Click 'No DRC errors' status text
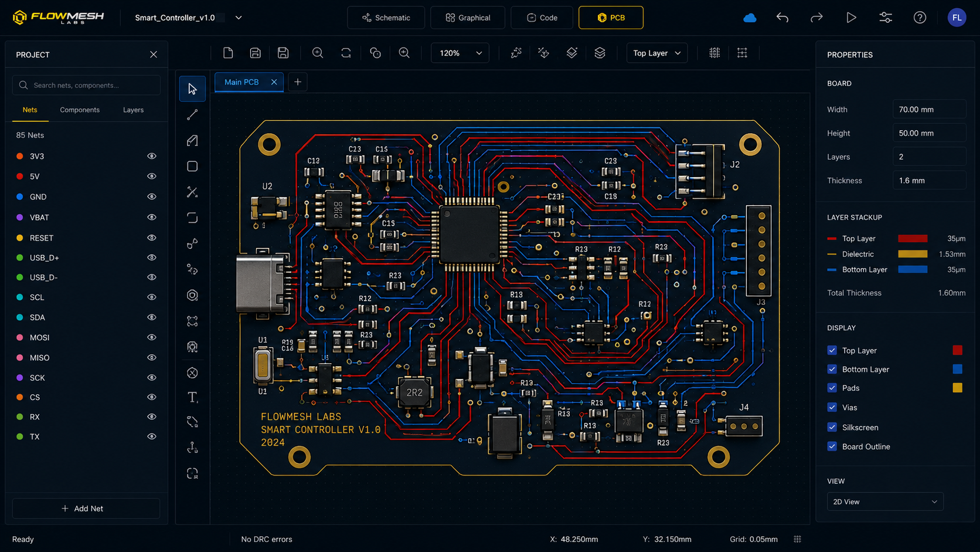The width and height of the screenshot is (980, 552). coord(267,539)
